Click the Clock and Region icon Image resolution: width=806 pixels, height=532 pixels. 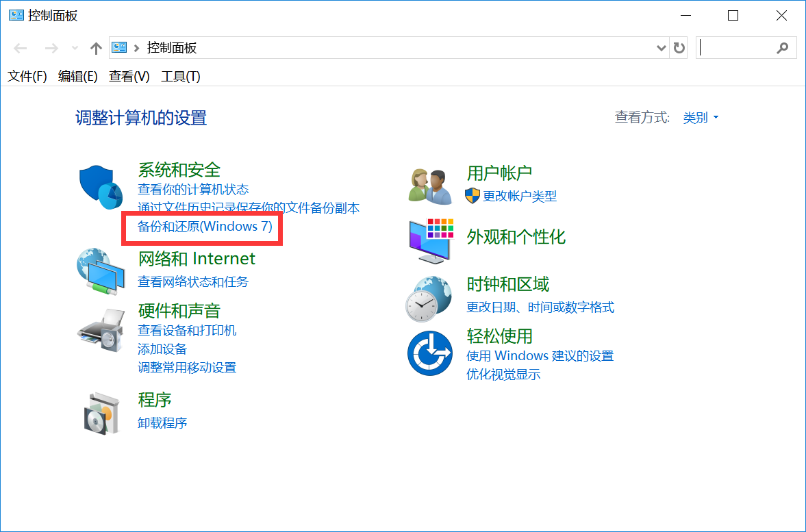[430, 299]
